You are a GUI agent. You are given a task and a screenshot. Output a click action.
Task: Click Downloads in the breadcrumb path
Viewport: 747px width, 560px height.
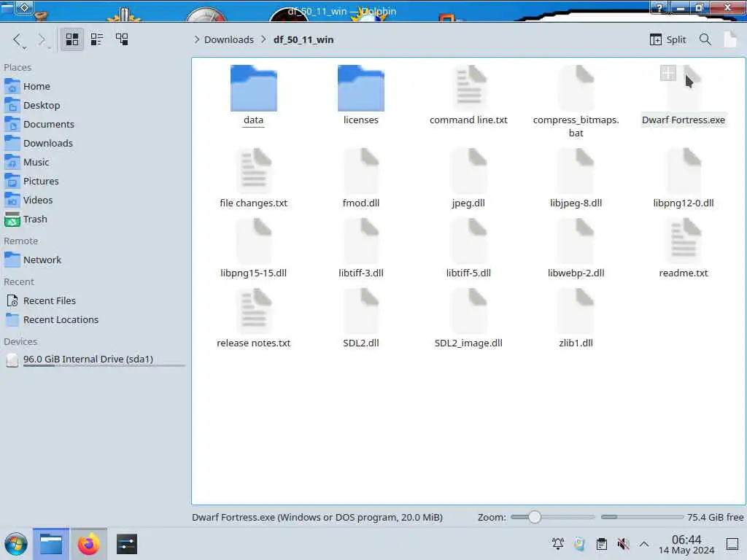[228, 39]
